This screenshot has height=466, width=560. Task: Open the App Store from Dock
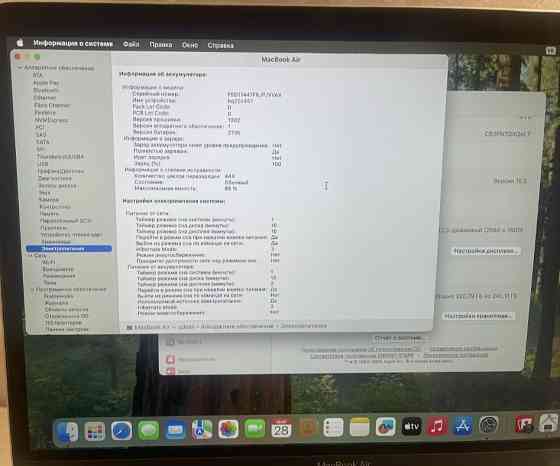click(x=463, y=425)
